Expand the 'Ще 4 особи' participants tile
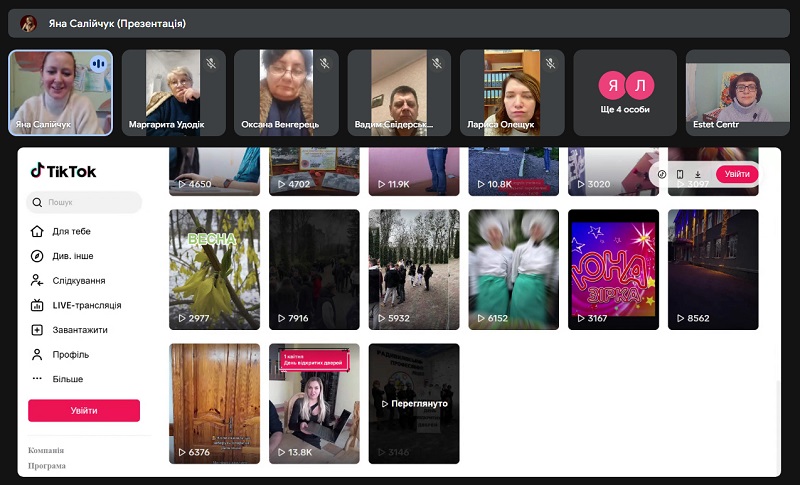 625,93
